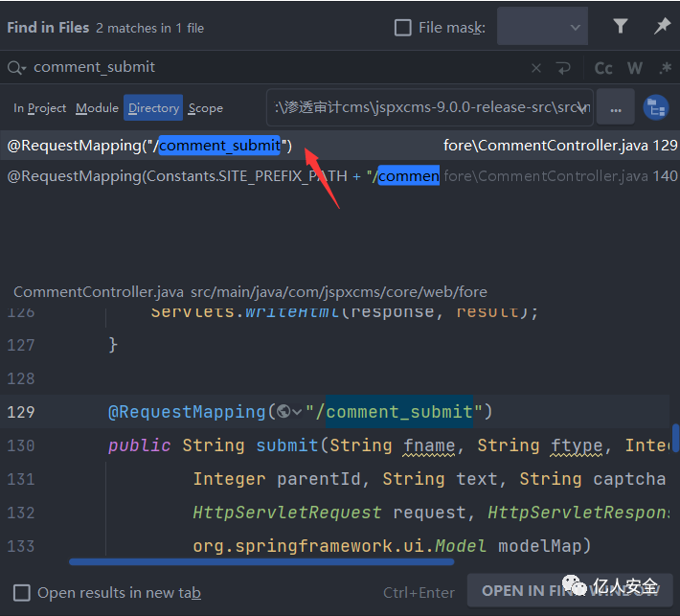The height and width of the screenshot is (616, 680).
Task: Open the File mask dropdown
Action: point(542,28)
